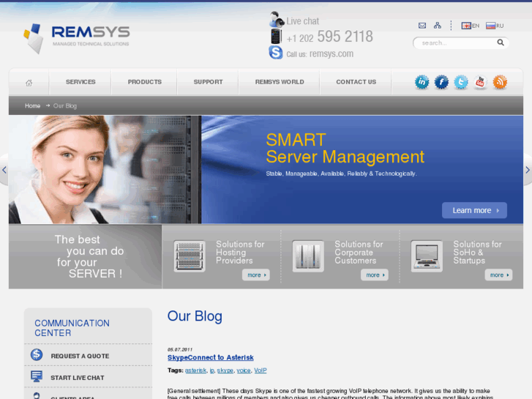Click the mobile phone icon
532x399 pixels.
tap(276, 37)
